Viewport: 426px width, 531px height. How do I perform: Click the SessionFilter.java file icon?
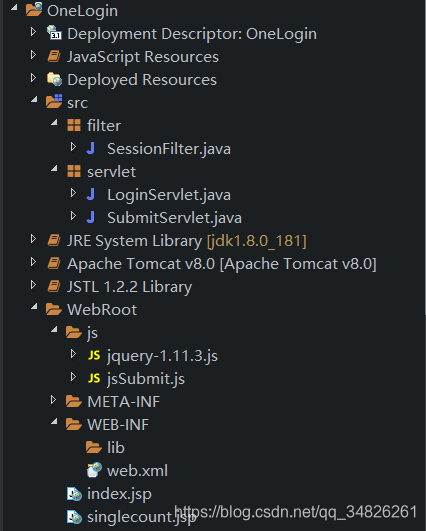pos(91,148)
